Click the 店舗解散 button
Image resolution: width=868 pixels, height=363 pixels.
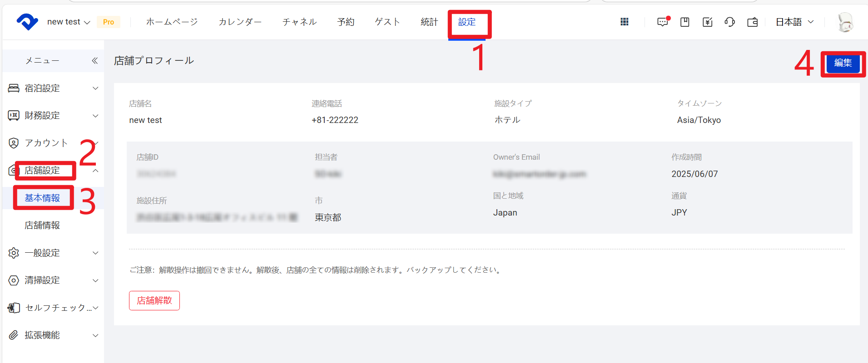tap(154, 300)
